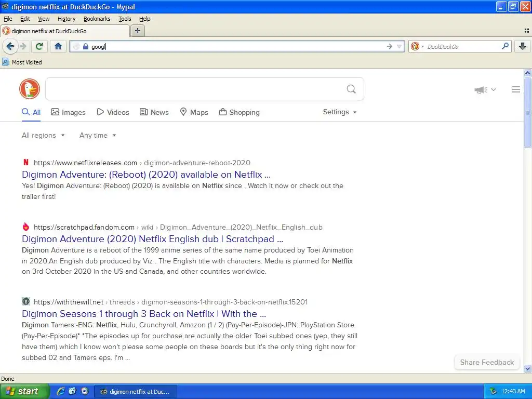The width and height of the screenshot is (532, 399).
Task: Expand the Any time filter
Action: (98, 135)
